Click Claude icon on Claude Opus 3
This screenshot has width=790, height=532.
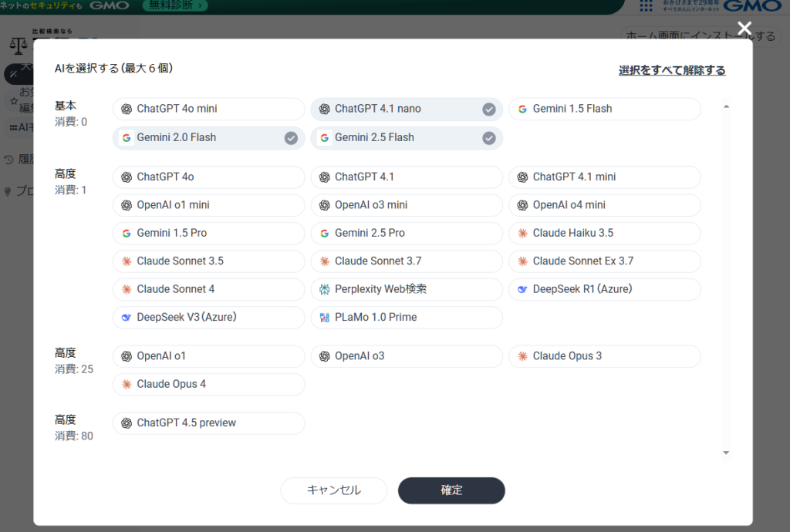[522, 356]
